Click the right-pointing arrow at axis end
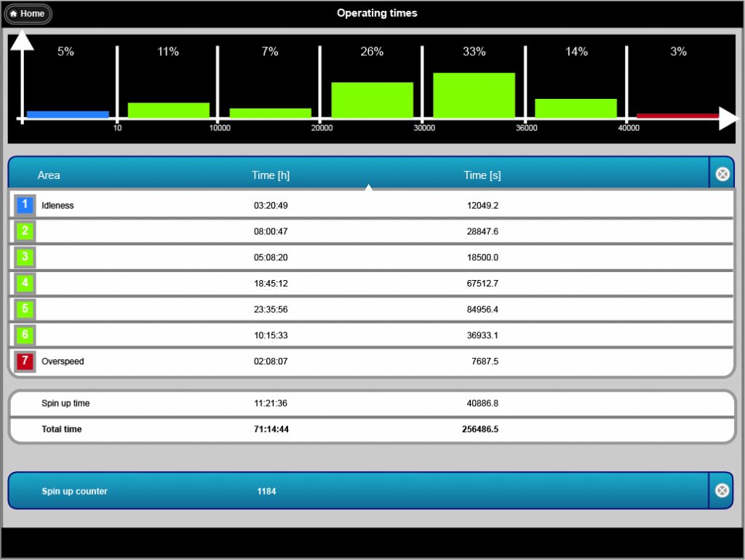Screen dimensions: 745x560 [x=727, y=118]
